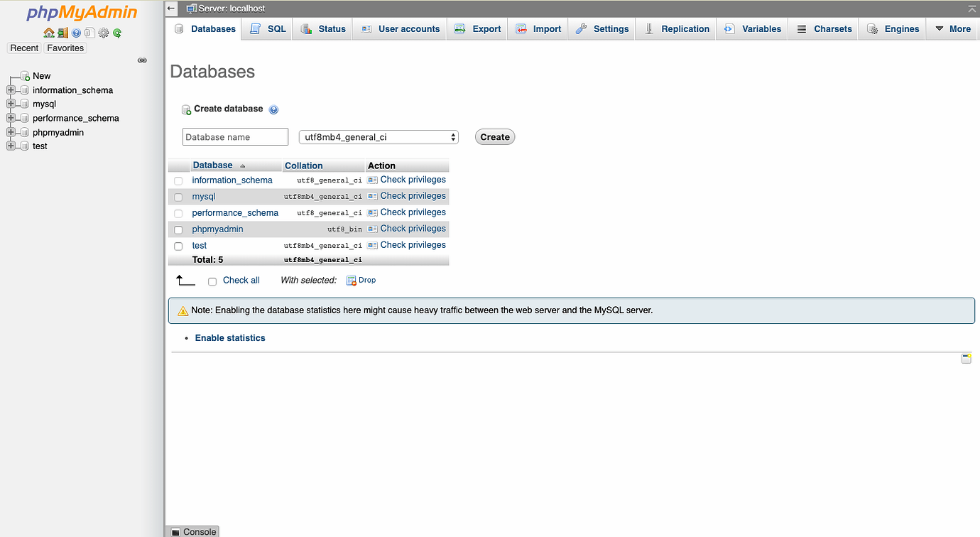The height and width of the screenshot is (537, 980).
Task: Click the Database name input field
Action: (x=235, y=136)
